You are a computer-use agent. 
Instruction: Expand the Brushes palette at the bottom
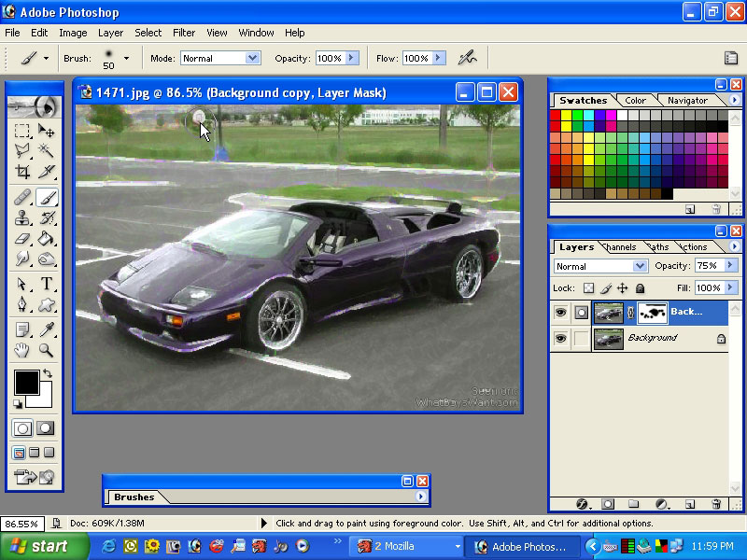[x=408, y=481]
